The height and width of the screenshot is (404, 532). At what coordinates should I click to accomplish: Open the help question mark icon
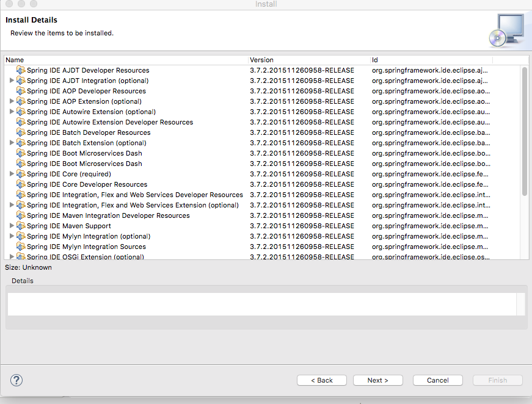coord(16,380)
